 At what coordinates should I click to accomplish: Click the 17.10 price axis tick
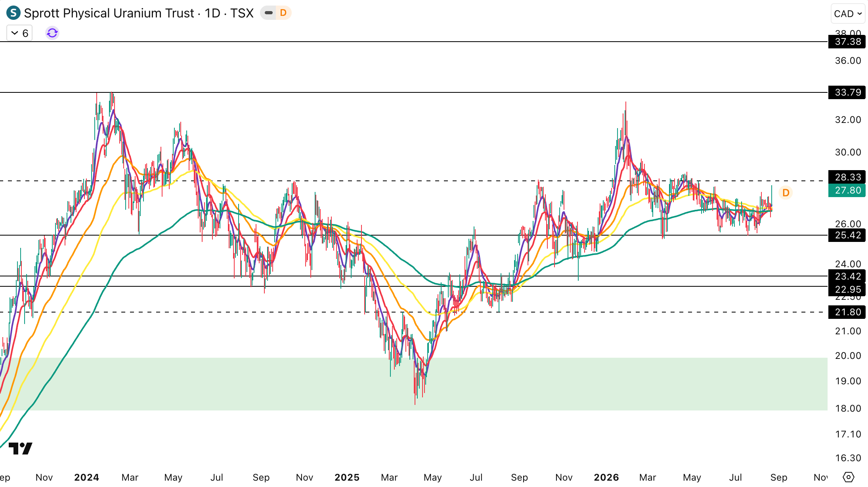848,434
